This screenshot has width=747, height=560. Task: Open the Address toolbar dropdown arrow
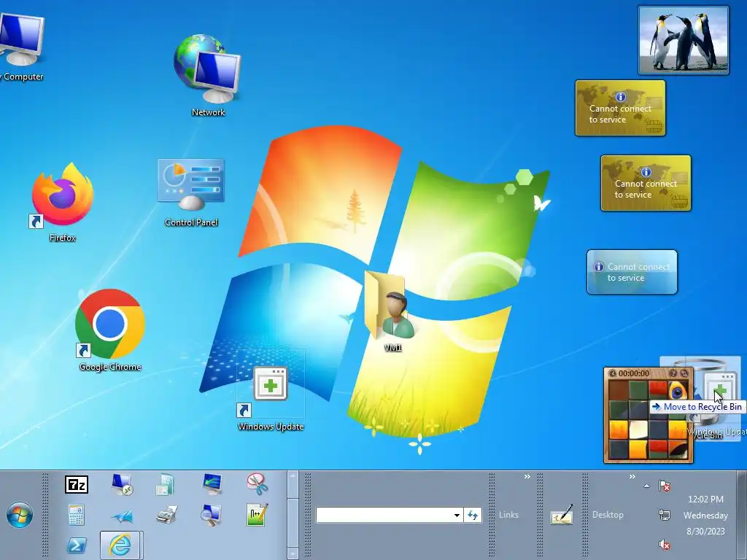(x=457, y=515)
